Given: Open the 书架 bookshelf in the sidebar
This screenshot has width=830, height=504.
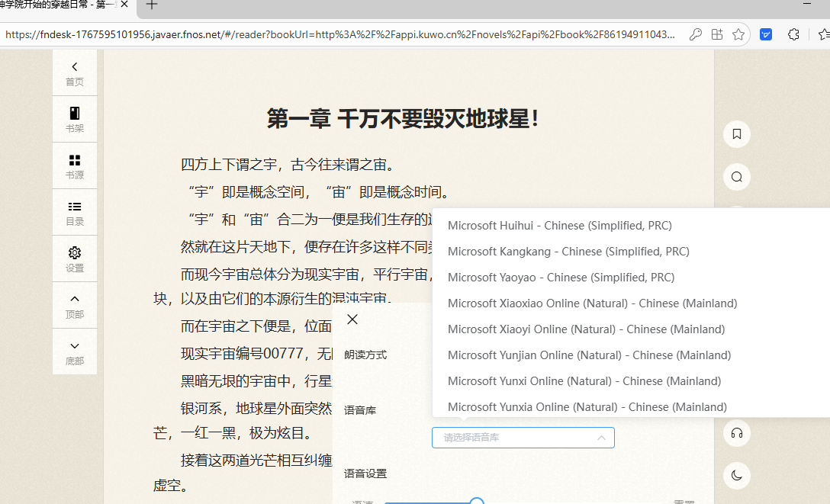Looking at the screenshot, I should (x=75, y=120).
